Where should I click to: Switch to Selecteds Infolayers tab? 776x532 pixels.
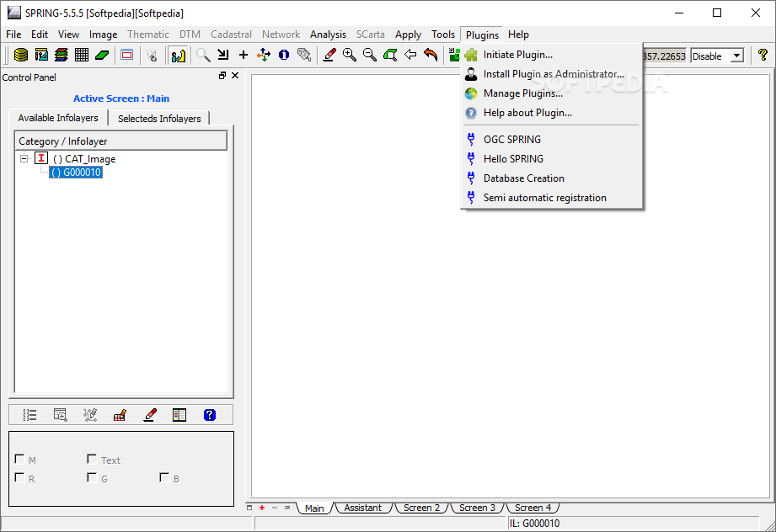point(159,119)
